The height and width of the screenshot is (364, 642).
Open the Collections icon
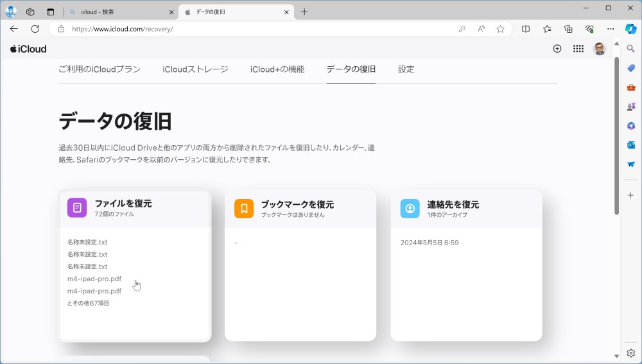[568, 29]
